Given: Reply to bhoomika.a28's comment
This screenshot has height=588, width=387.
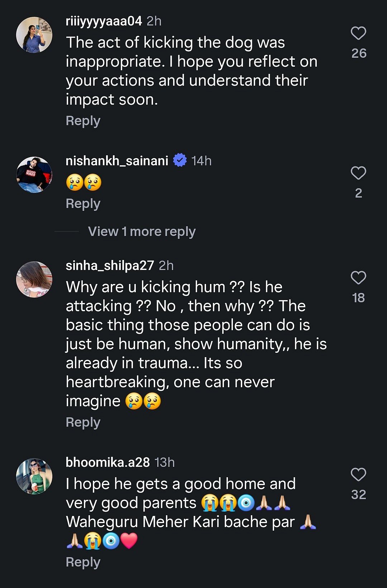Looking at the screenshot, I should 83,562.
